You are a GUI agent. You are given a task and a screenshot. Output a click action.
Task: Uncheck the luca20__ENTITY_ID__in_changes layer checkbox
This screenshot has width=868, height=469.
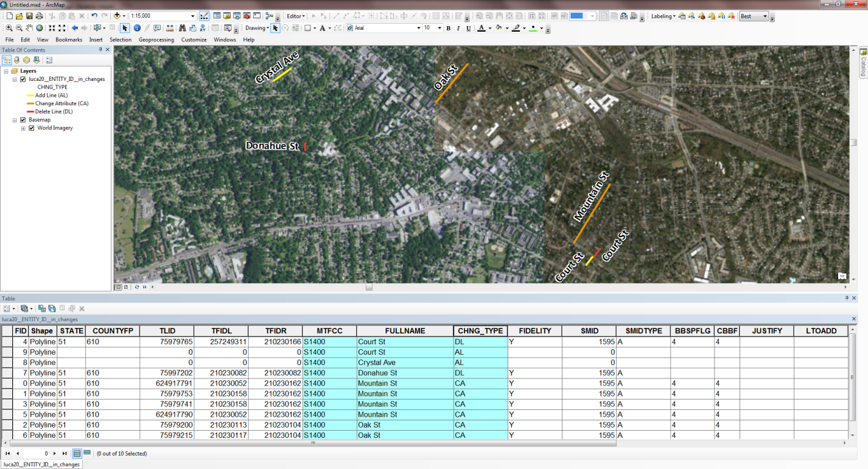point(23,79)
